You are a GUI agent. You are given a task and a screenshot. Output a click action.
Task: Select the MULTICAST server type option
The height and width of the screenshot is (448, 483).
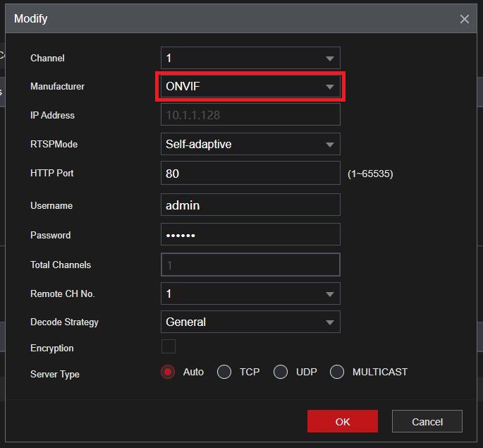(x=337, y=372)
